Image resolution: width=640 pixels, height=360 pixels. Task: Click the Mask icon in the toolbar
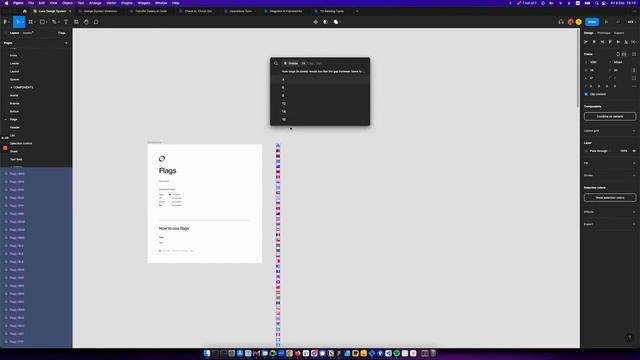click(x=325, y=22)
